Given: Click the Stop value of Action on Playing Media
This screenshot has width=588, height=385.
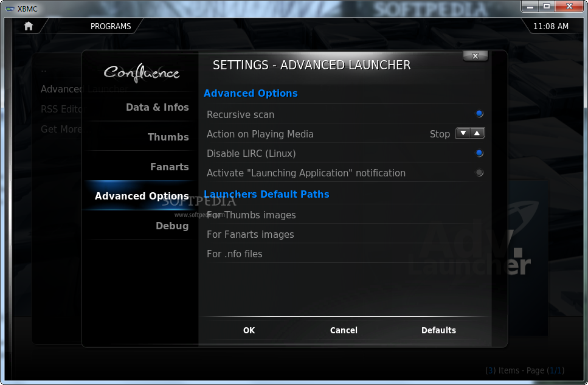Looking at the screenshot, I should coord(440,134).
